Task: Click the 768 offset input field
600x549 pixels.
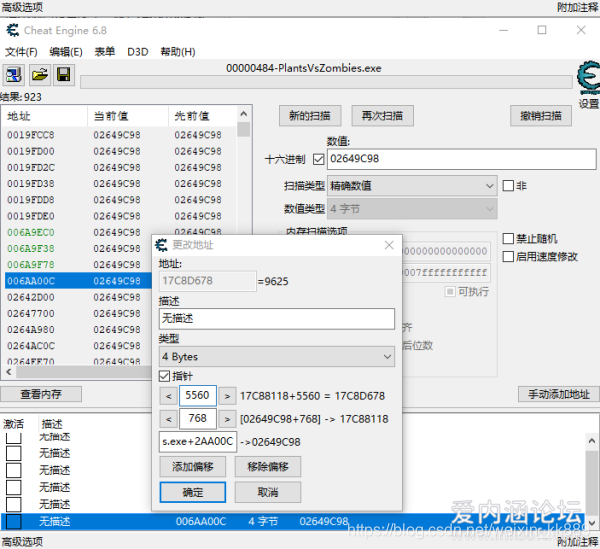Action: [x=197, y=419]
